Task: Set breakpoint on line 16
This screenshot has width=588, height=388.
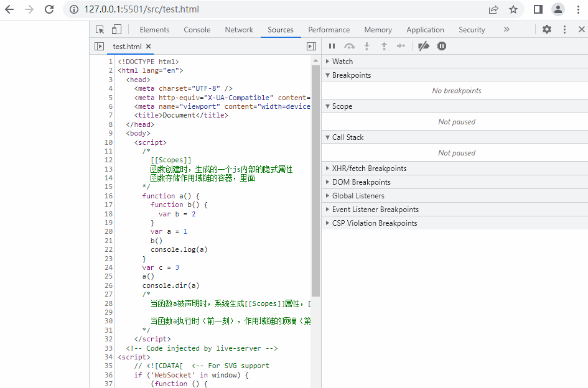Action: [108, 196]
